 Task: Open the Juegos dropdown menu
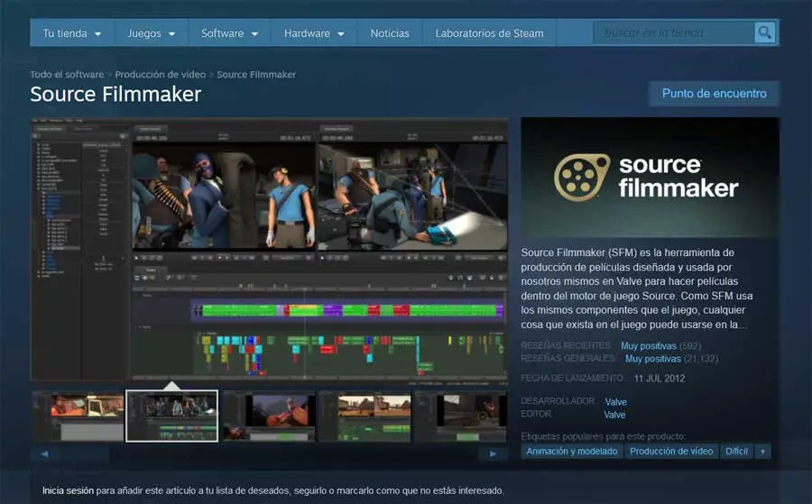tap(152, 33)
